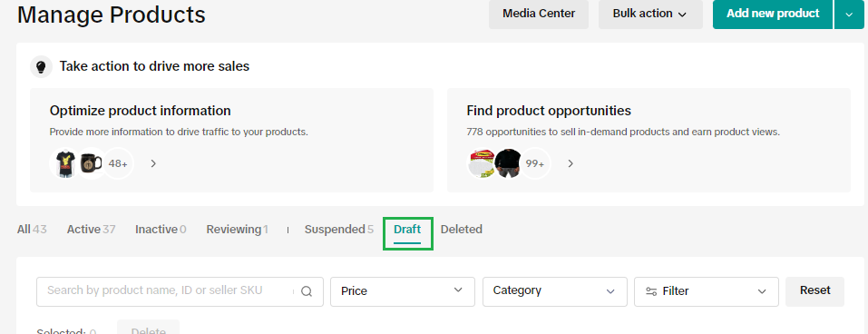
Task: Select the Deleted tab
Action: coord(461,229)
